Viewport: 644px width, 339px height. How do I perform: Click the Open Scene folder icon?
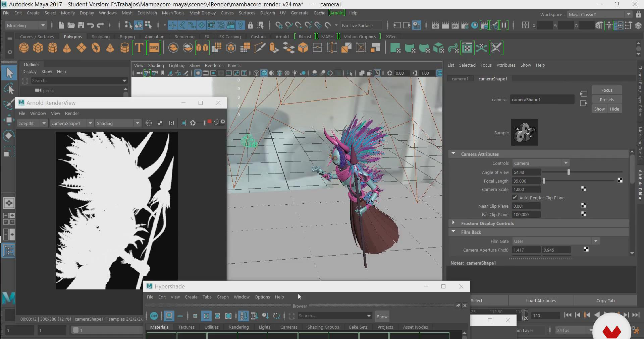pyautogui.click(x=71, y=25)
